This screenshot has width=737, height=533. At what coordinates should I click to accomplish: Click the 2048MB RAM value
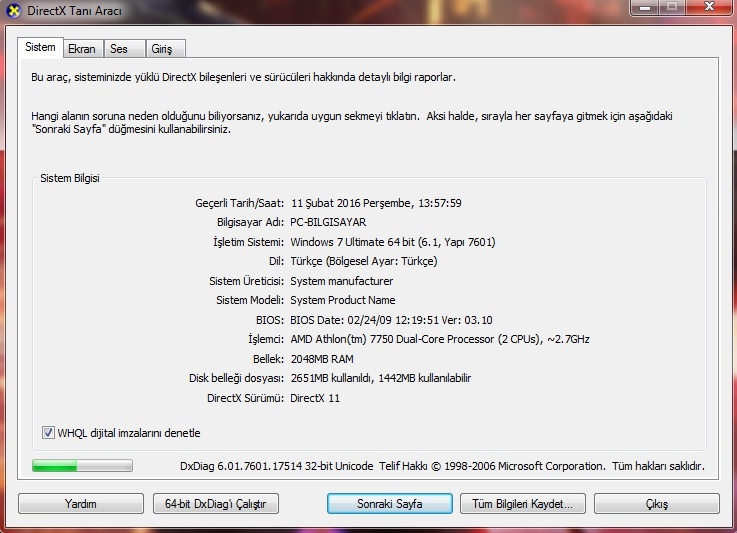point(322,359)
